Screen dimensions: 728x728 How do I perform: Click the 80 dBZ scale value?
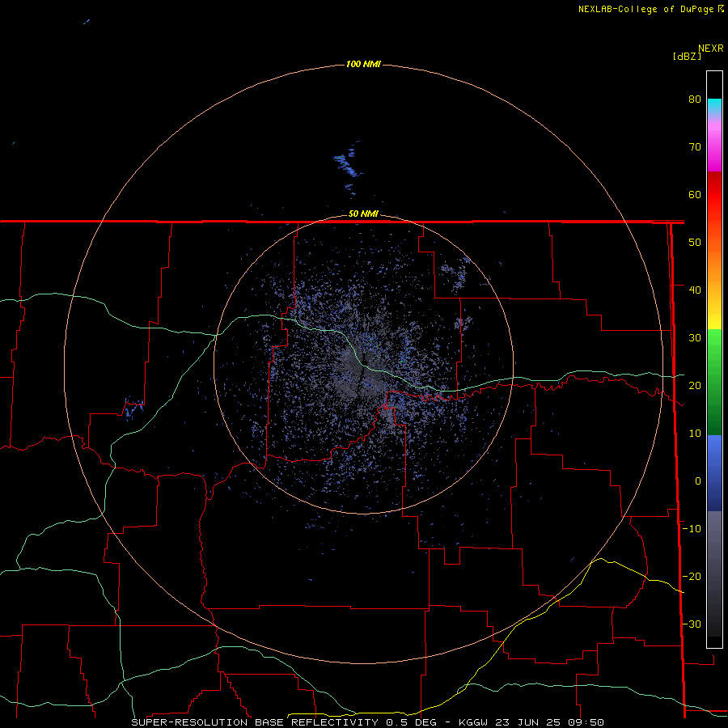695,99
